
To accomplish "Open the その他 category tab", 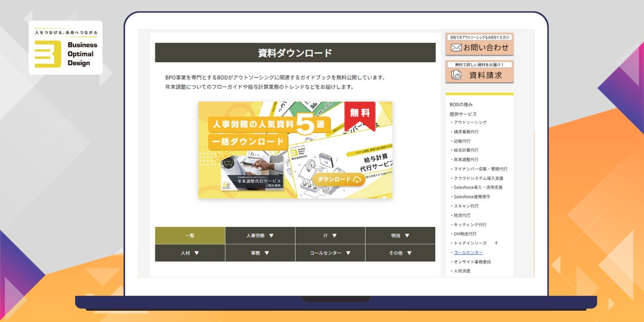I will pos(400,253).
